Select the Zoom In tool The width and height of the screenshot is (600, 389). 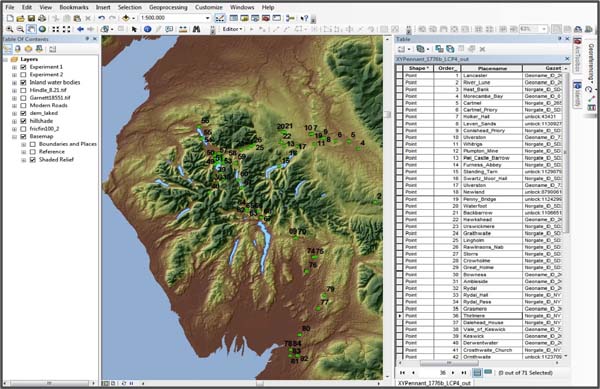[x=9, y=29]
